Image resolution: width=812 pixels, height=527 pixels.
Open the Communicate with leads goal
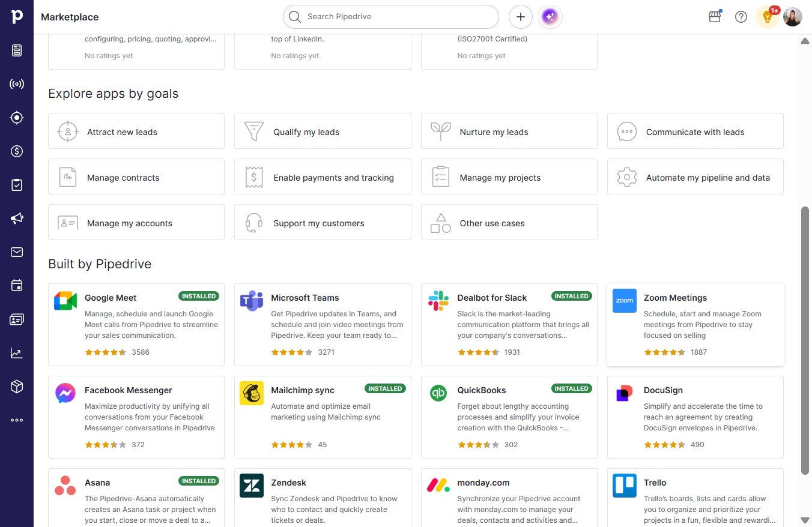pos(695,131)
